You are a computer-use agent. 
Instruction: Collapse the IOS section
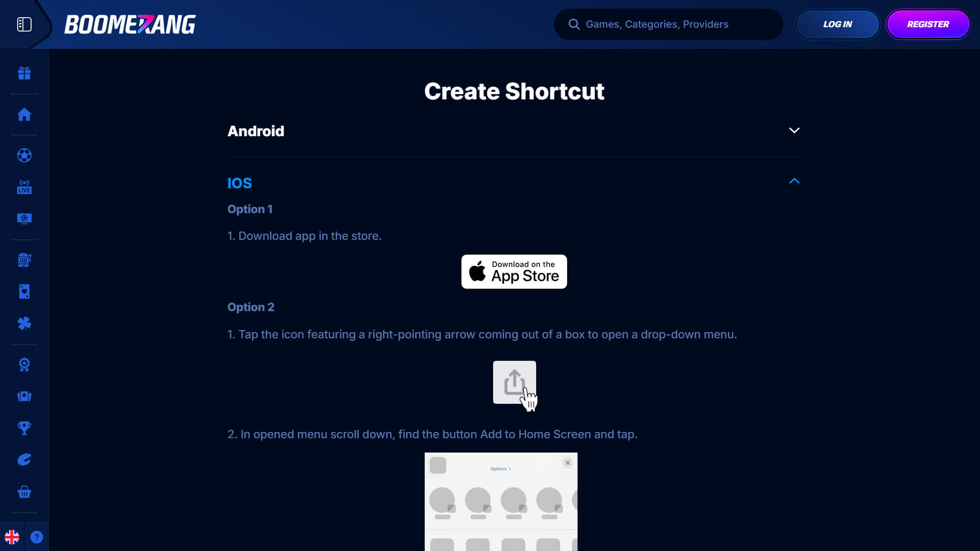794,181
